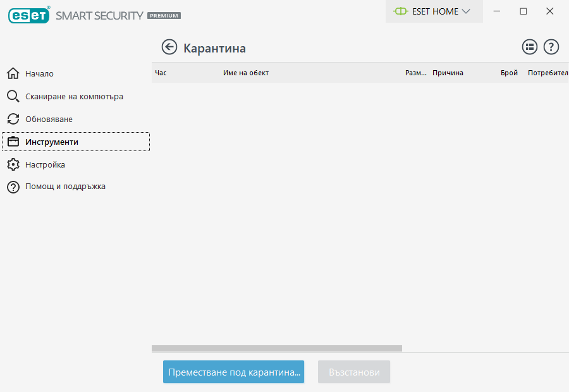569x392 pixels.
Task: Click the refresh icon for Обновяване
Action: (x=13, y=119)
